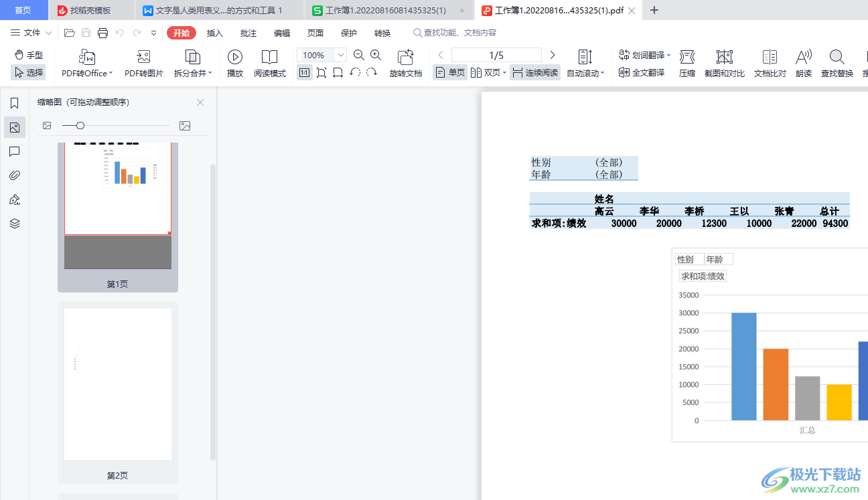Screen dimensions: 868x500
Task: Open Attachments paperclip panel
Action: pyautogui.click(x=15, y=175)
